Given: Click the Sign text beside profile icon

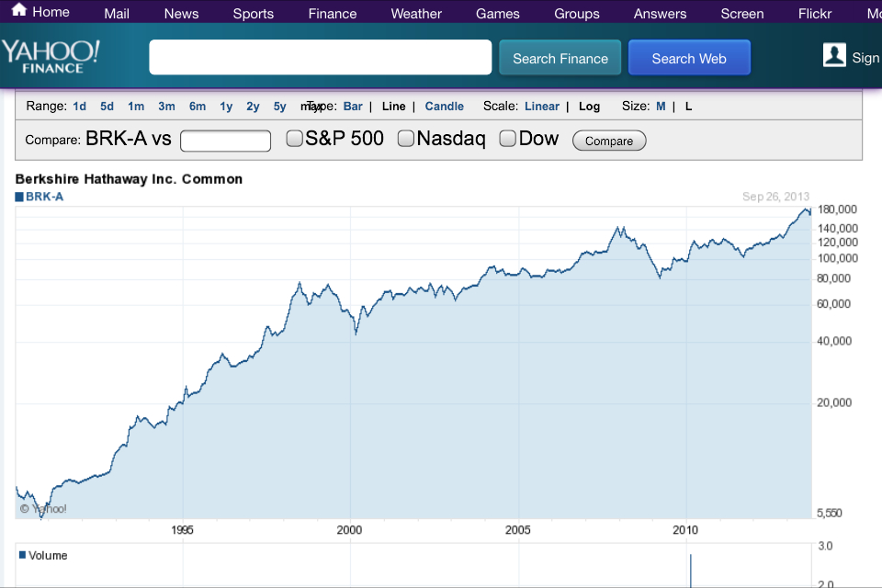Looking at the screenshot, I should click(865, 58).
